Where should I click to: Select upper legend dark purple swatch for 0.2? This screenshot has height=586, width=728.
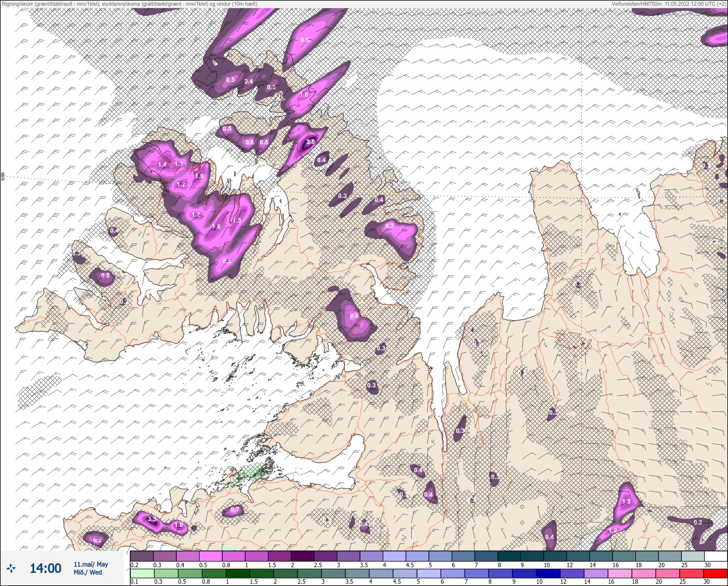click(142, 556)
